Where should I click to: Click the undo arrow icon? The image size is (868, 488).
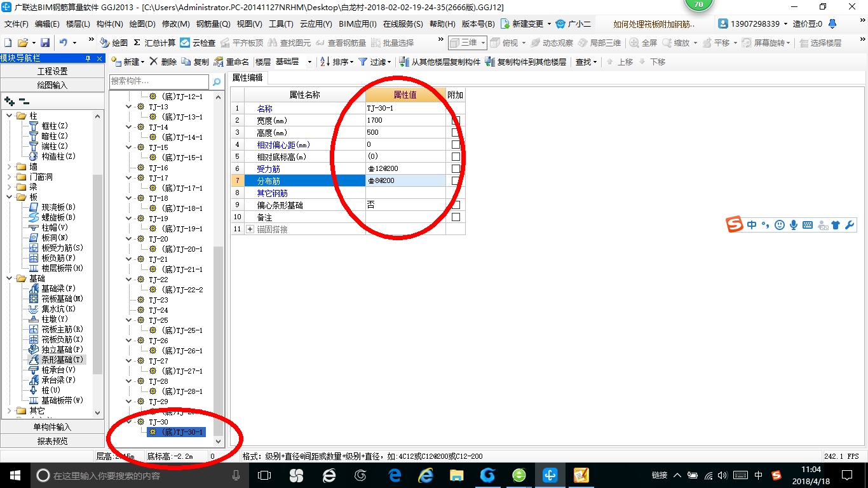(64, 43)
